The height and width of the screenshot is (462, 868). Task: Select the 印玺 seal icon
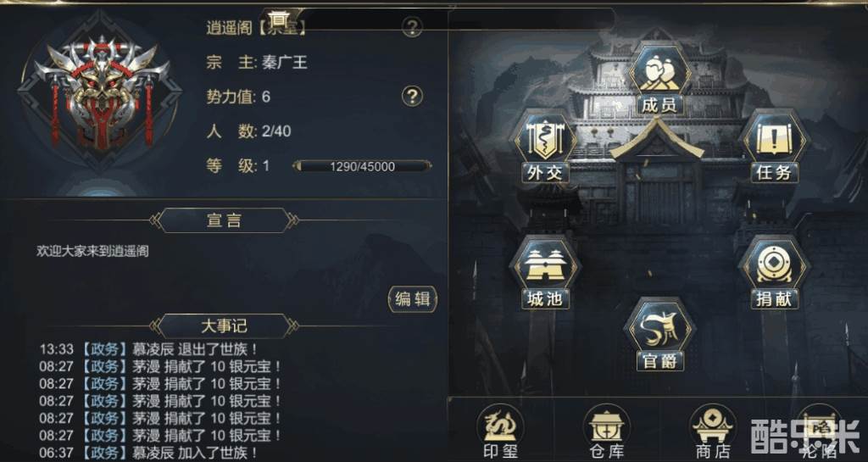pos(500,431)
